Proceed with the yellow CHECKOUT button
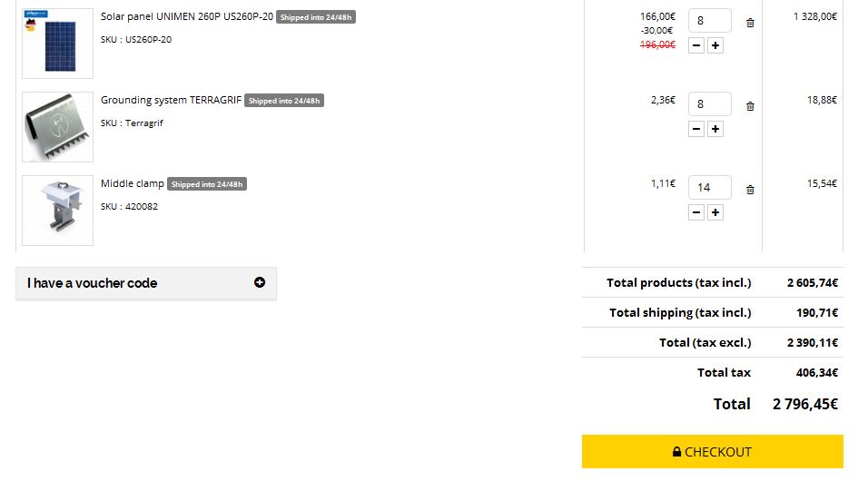This screenshot has width=868, height=481. coord(713,452)
